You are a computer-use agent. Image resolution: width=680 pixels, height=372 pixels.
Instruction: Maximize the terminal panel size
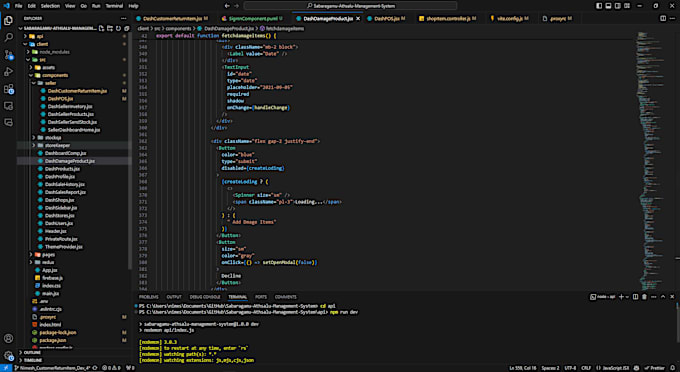point(663,297)
